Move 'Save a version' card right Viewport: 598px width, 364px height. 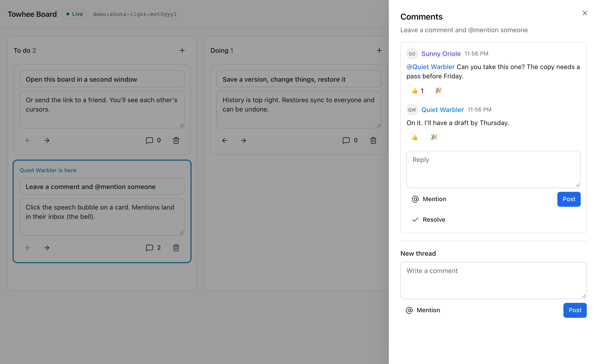[243, 140]
